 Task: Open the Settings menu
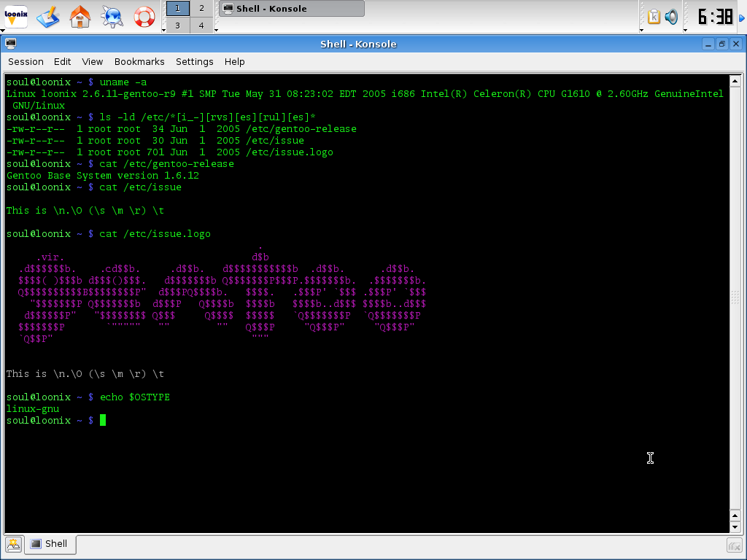pyautogui.click(x=194, y=62)
